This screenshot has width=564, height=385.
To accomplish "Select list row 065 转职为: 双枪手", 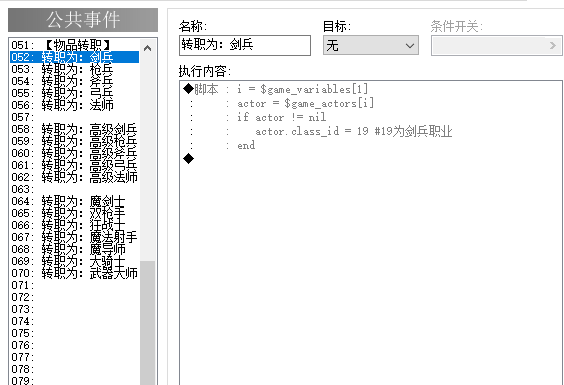I will pos(74,213).
